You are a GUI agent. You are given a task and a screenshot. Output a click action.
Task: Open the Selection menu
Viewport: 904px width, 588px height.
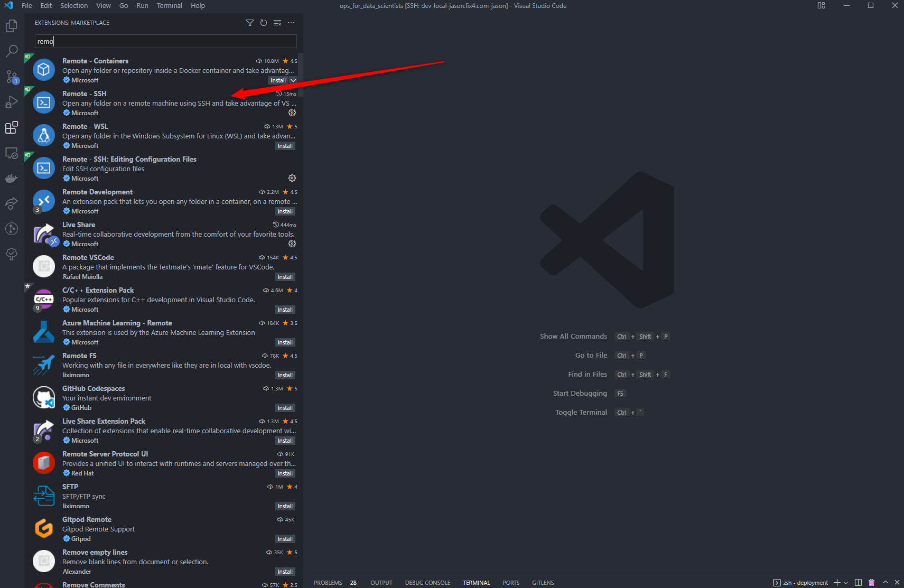(74, 6)
